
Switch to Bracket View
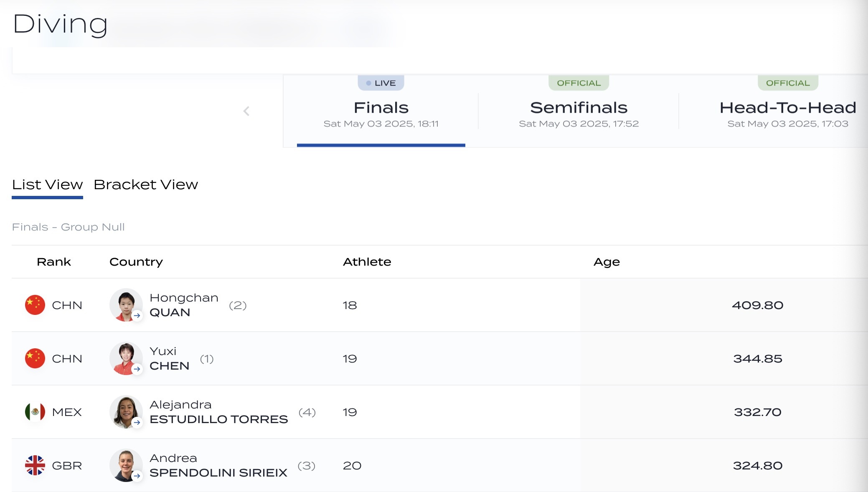coord(146,185)
